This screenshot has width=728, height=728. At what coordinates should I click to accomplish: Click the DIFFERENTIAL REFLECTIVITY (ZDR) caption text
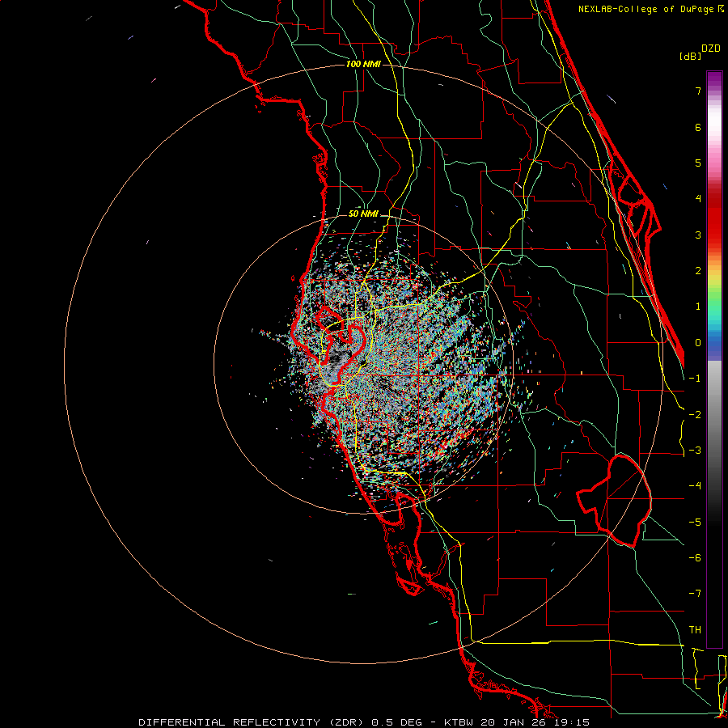252,722
